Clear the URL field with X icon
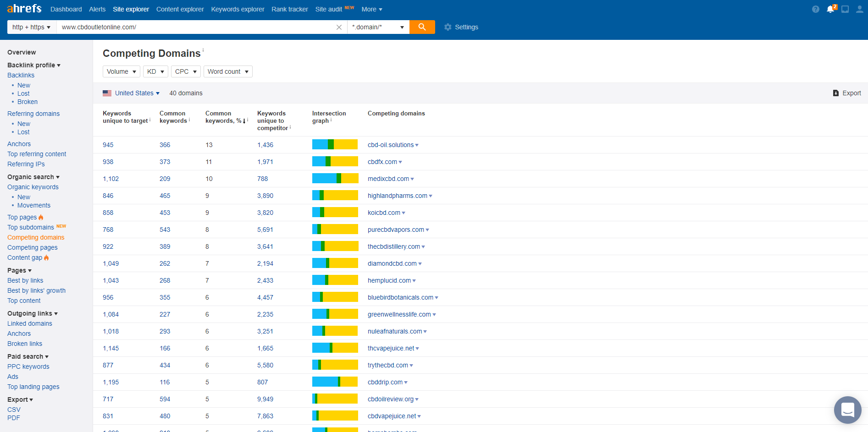The width and height of the screenshot is (868, 432). coord(339,27)
